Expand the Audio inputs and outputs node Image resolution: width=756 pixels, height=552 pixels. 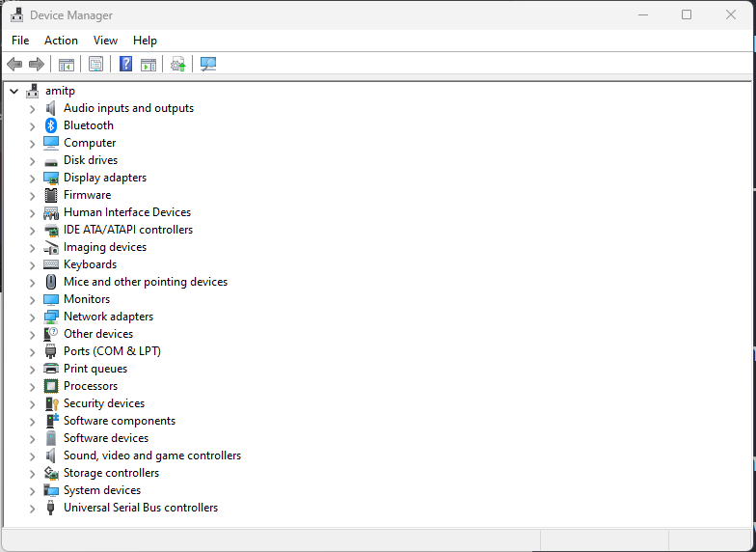(x=33, y=109)
